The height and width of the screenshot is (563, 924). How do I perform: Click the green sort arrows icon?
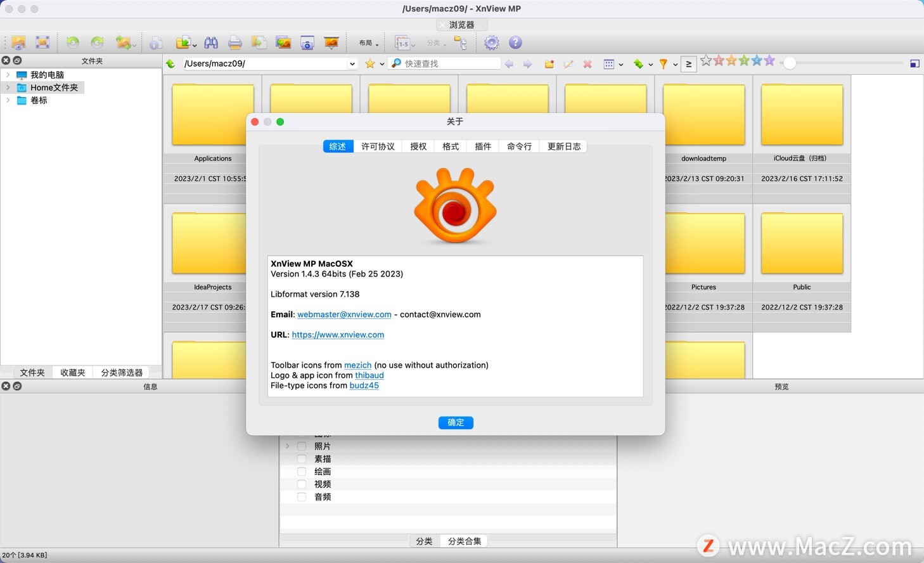pyautogui.click(x=638, y=64)
